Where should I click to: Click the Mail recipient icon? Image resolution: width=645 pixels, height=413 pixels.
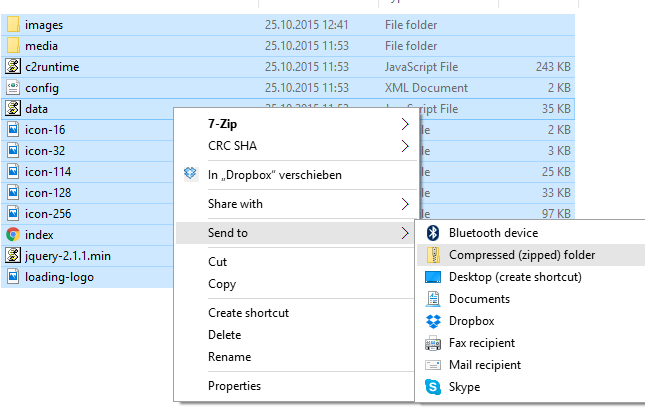[x=433, y=365]
